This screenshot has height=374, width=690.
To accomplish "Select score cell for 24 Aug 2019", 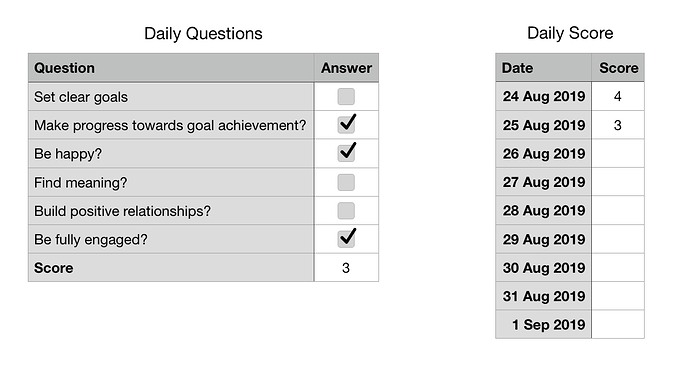I will 618,96.
